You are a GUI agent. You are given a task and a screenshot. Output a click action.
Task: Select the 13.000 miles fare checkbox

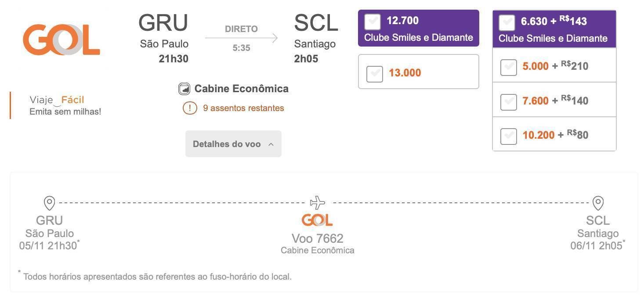[375, 74]
